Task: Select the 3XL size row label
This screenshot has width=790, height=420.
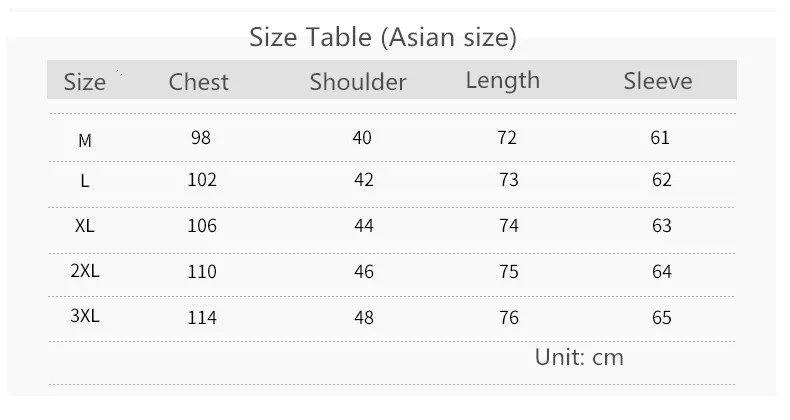Action: point(85,317)
